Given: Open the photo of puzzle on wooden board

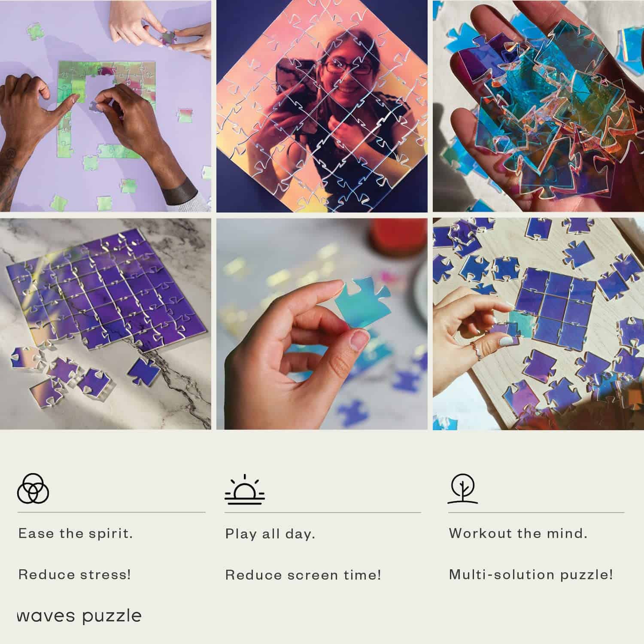Looking at the screenshot, I should (538, 324).
